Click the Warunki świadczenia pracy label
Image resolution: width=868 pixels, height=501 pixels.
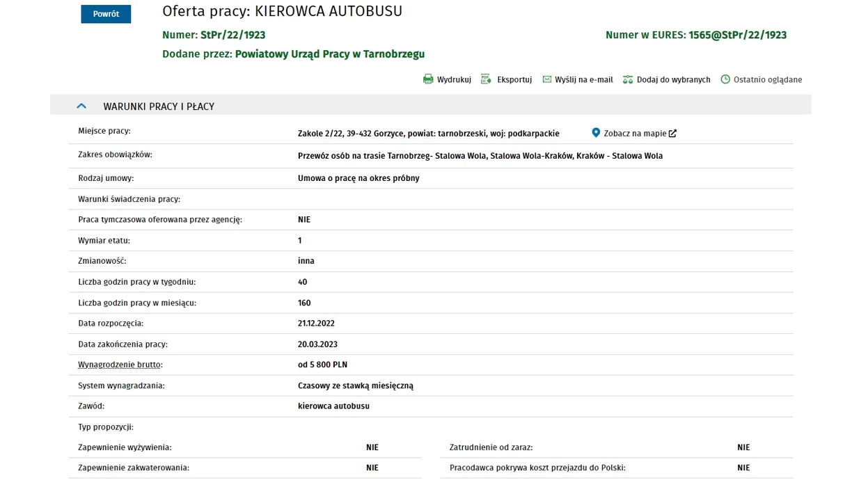click(x=129, y=199)
